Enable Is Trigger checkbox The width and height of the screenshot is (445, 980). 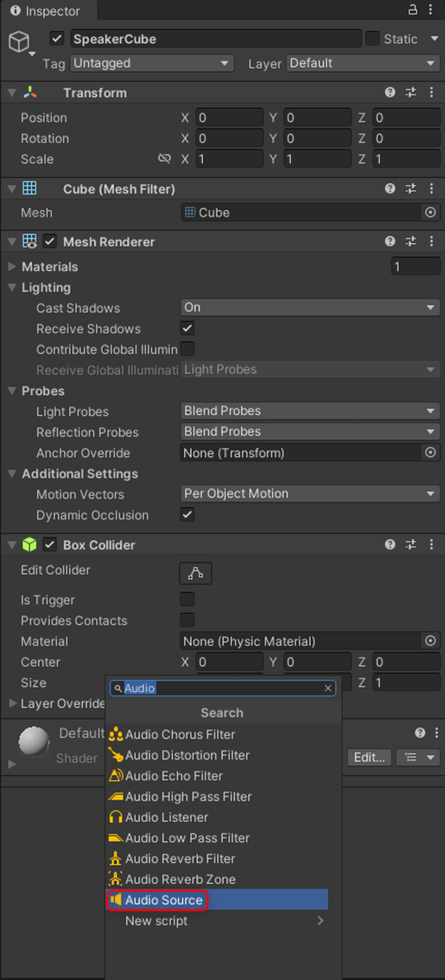(188, 599)
